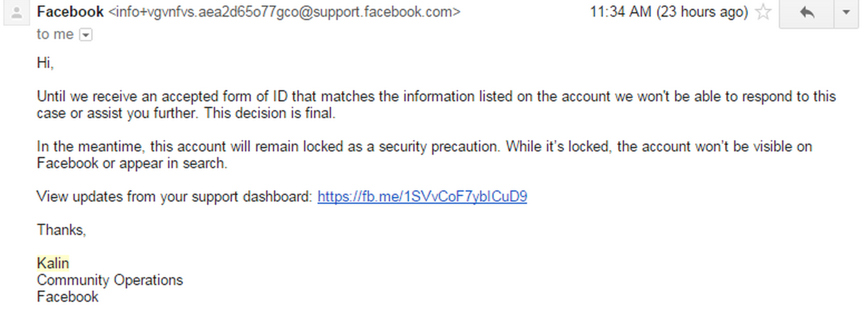Image resolution: width=868 pixels, height=314 pixels.
Task: Click the "Hi," greeting line
Action: click(x=45, y=63)
